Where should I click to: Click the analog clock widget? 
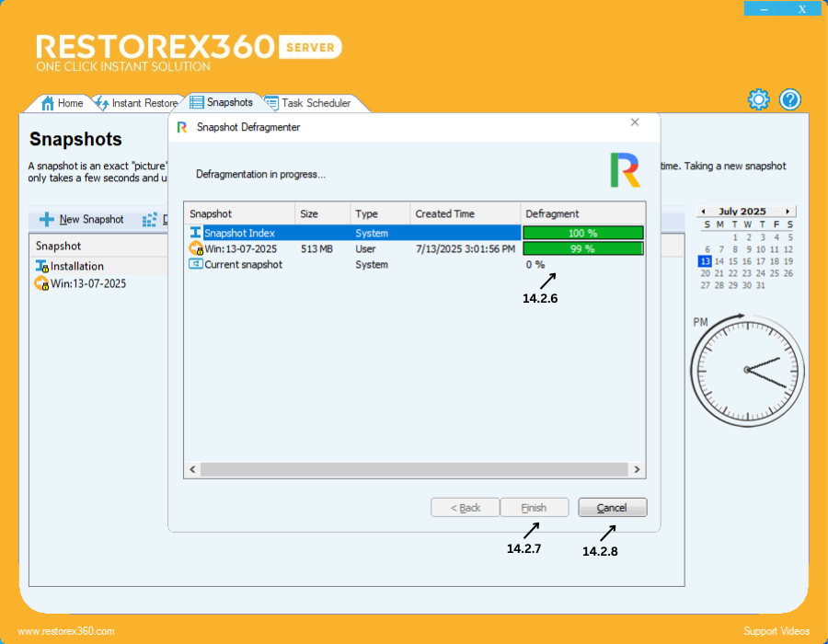pos(747,370)
